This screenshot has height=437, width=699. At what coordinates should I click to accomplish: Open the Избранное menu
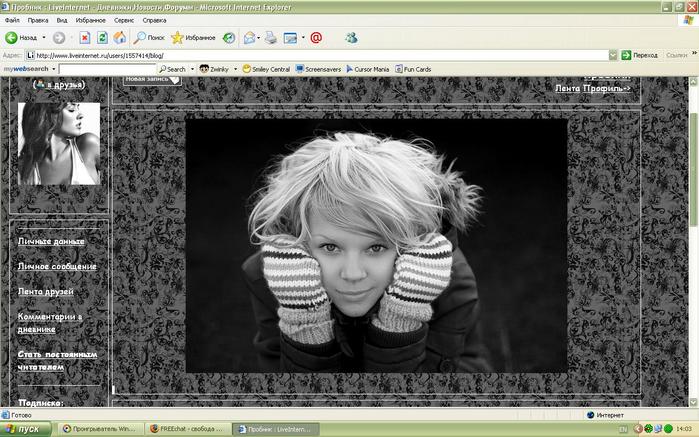(x=90, y=21)
